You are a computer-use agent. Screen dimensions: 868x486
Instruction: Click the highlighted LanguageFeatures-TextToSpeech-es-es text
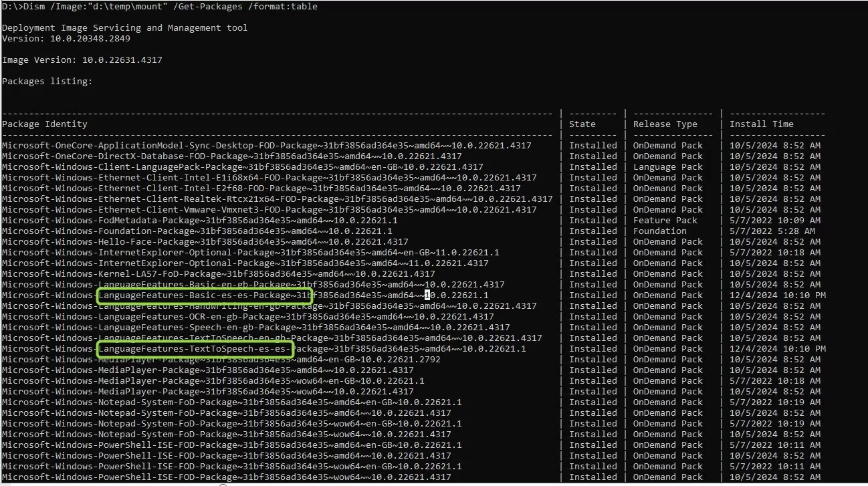(x=195, y=349)
